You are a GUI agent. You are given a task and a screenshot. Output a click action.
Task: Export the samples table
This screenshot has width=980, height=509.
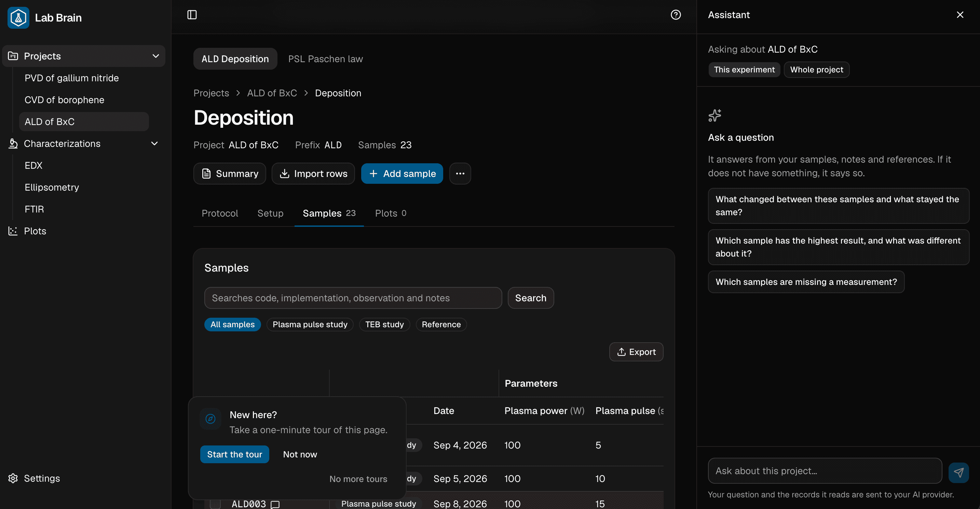click(636, 352)
